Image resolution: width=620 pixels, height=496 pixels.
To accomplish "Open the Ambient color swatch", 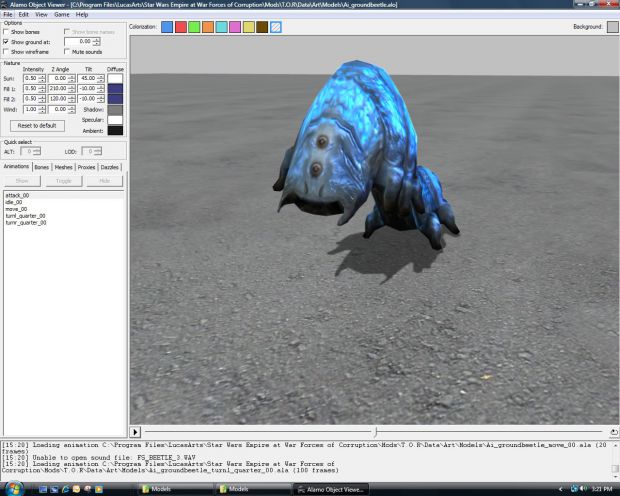I will (115, 131).
